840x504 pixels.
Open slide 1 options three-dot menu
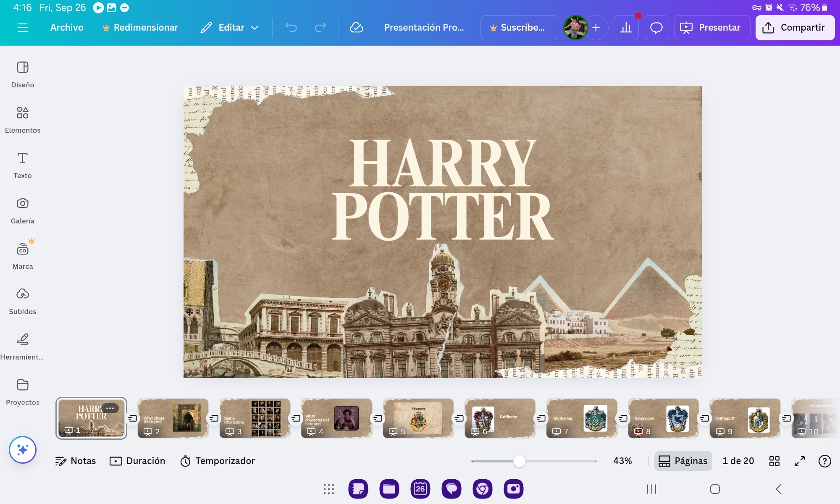110,408
